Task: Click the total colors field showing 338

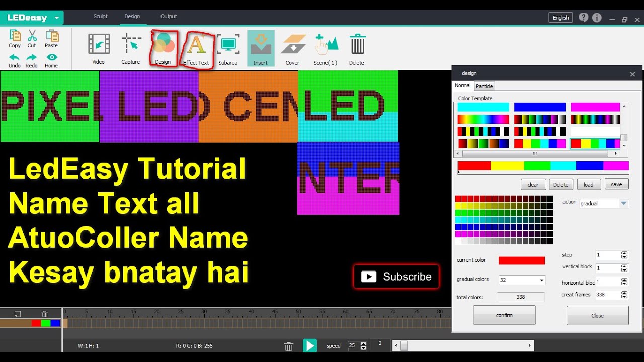Action: coord(521,297)
